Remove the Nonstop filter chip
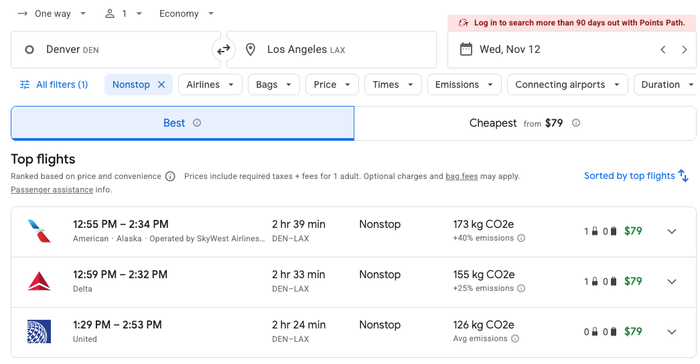 click(x=162, y=84)
